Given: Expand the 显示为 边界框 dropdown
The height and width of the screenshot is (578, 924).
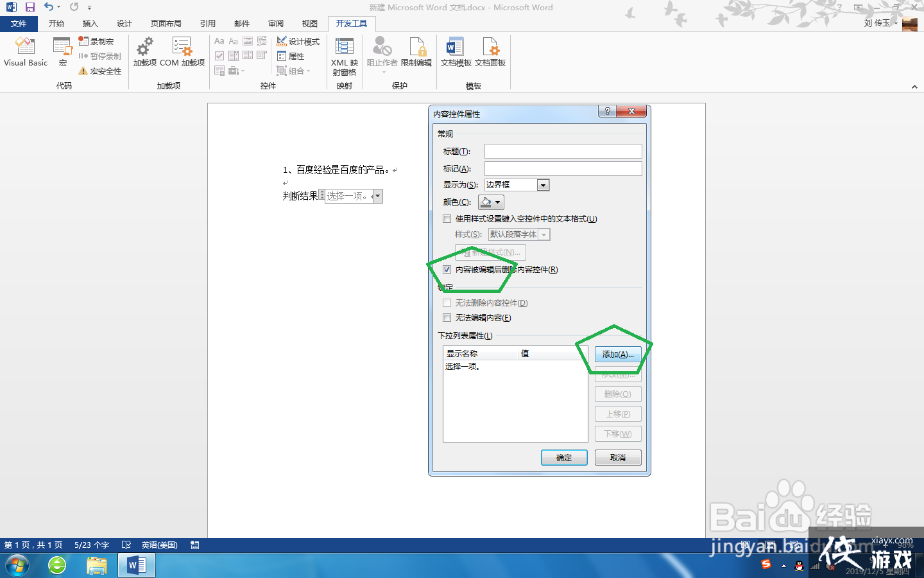Looking at the screenshot, I should [x=543, y=185].
